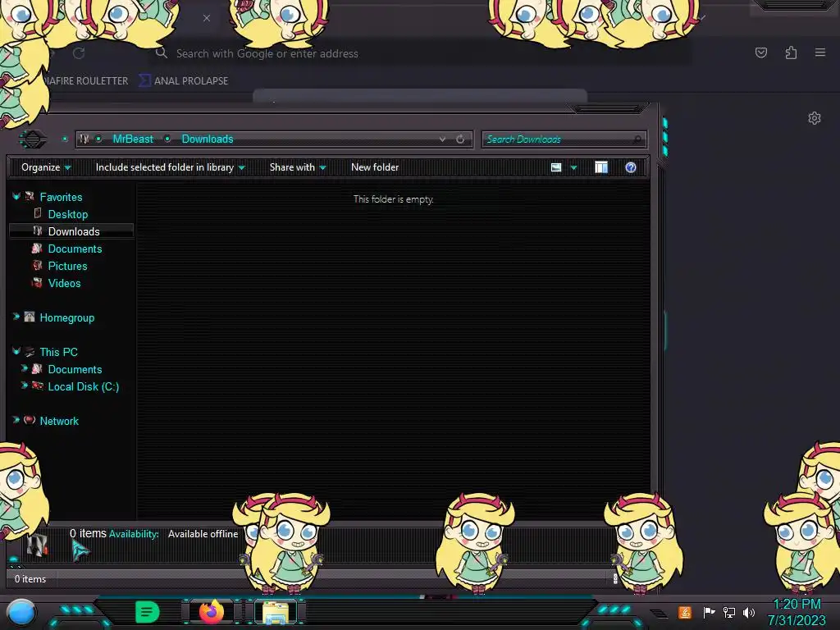Open the ANAL PROLAPSE bookmark

tap(184, 81)
